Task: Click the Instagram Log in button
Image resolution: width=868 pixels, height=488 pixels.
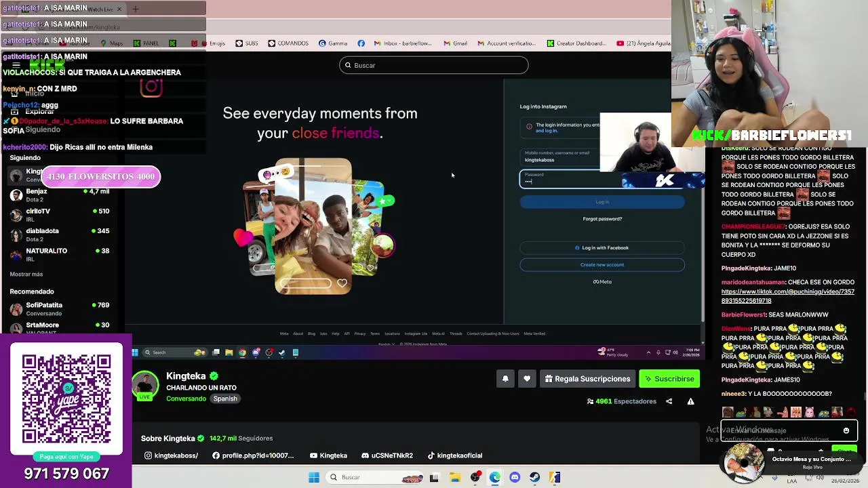Action: [602, 202]
